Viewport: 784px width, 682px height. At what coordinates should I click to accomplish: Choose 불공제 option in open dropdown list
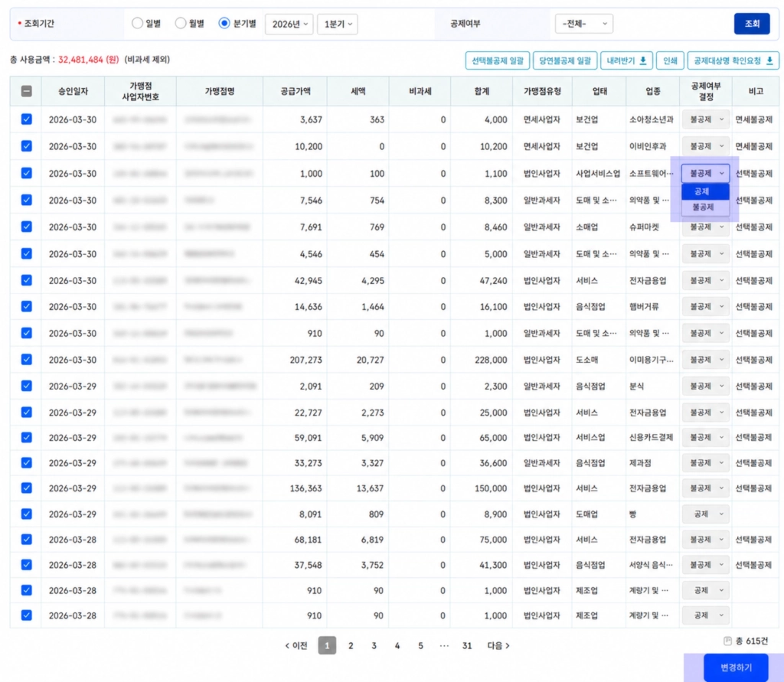coord(705,207)
